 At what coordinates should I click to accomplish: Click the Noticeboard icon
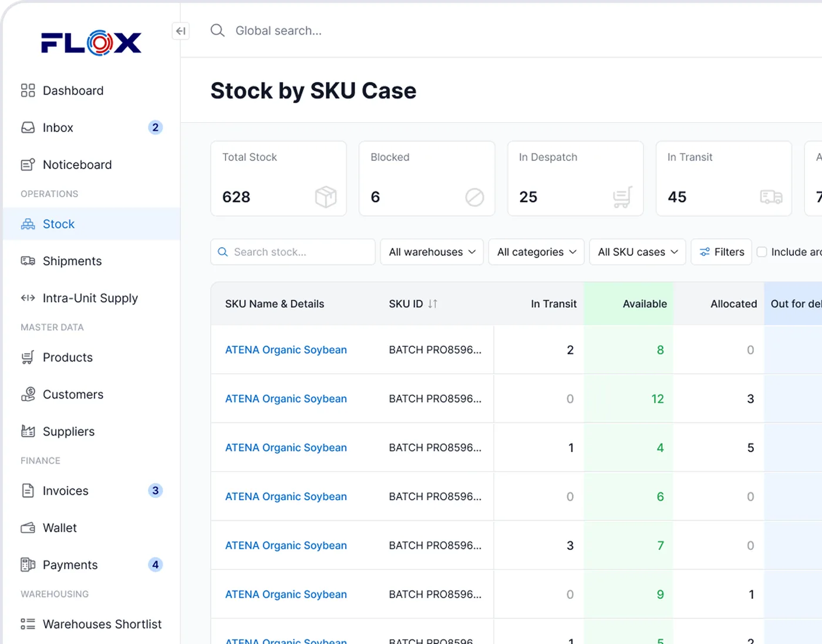[28, 164]
